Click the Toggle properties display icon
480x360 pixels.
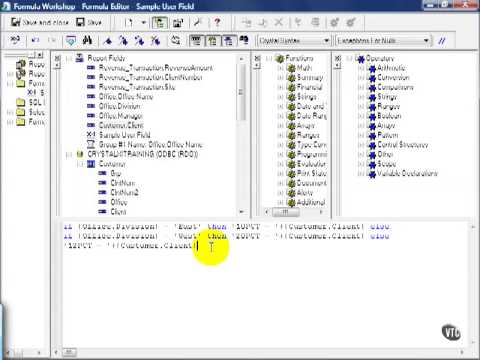click(178, 22)
